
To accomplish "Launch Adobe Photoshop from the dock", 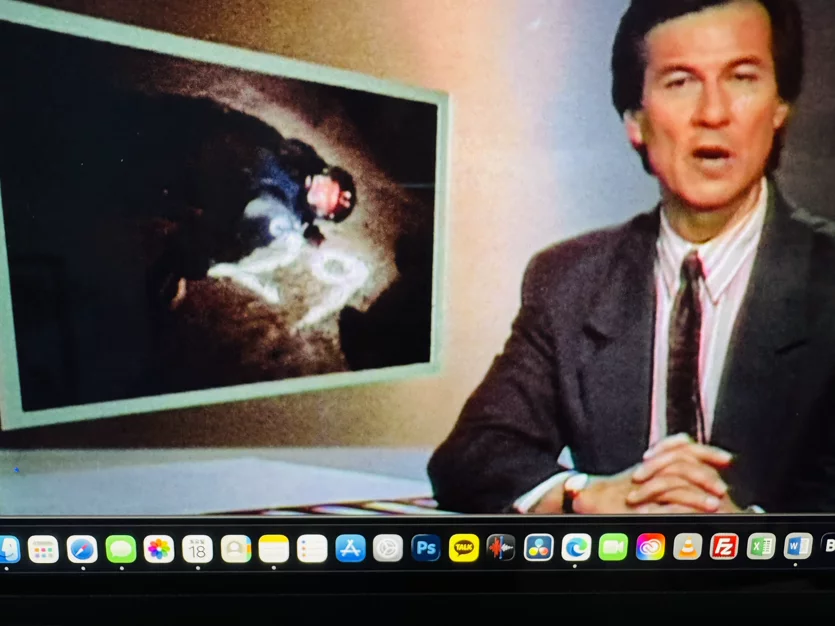I will pyautogui.click(x=426, y=548).
